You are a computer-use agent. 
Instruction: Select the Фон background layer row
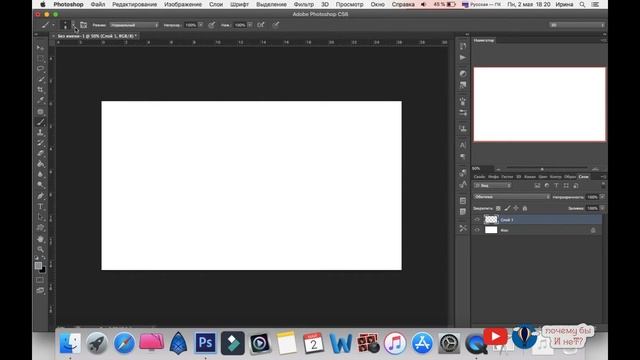coord(538,230)
